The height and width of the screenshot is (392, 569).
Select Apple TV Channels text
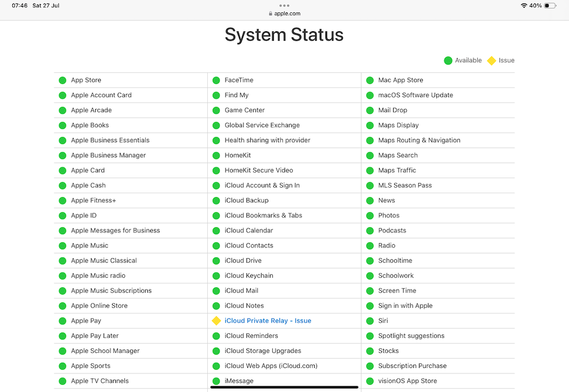click(100, 381)
